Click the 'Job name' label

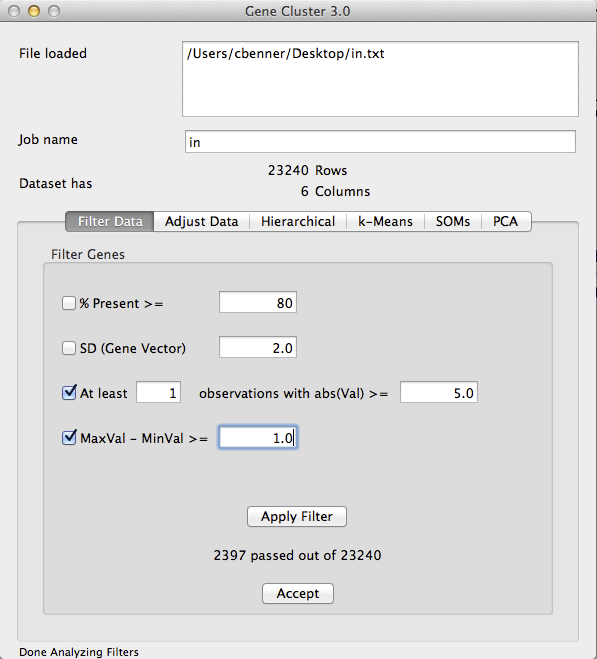(x=48, y=140)
